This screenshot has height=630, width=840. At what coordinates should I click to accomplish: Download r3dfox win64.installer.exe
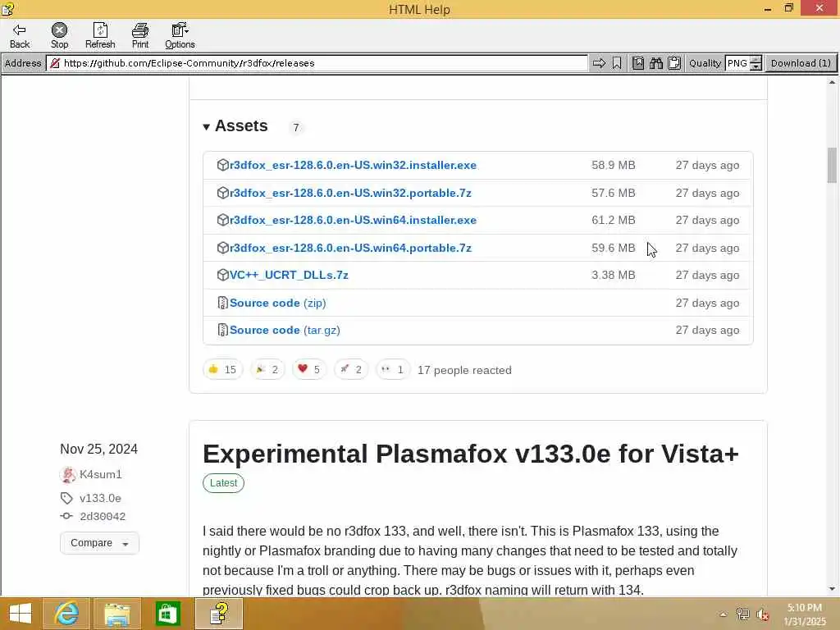click(353, 220)
